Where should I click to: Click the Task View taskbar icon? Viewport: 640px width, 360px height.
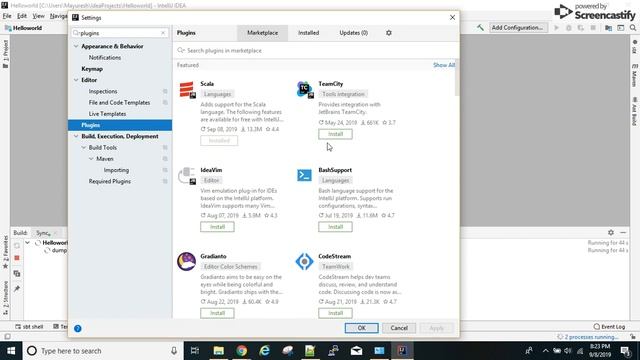pyautogui.click(x=195, y=351)
